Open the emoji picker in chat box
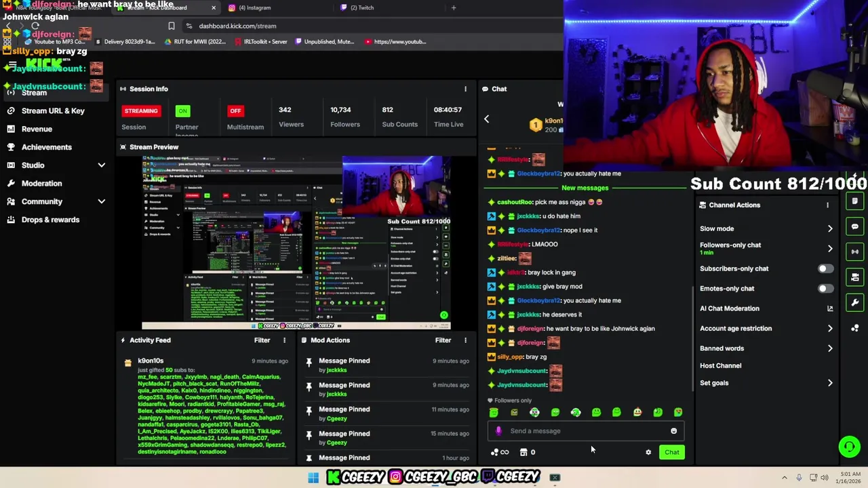Screen dimensions: 868x488 click(x=673, y=431)
